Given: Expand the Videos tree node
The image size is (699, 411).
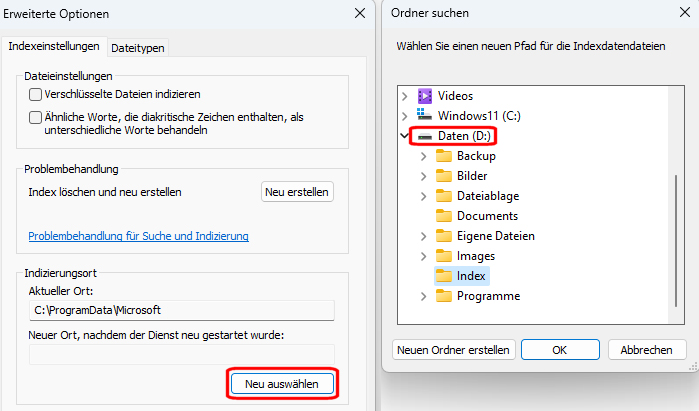Looking at the screenshot, I should click(404, 96).
